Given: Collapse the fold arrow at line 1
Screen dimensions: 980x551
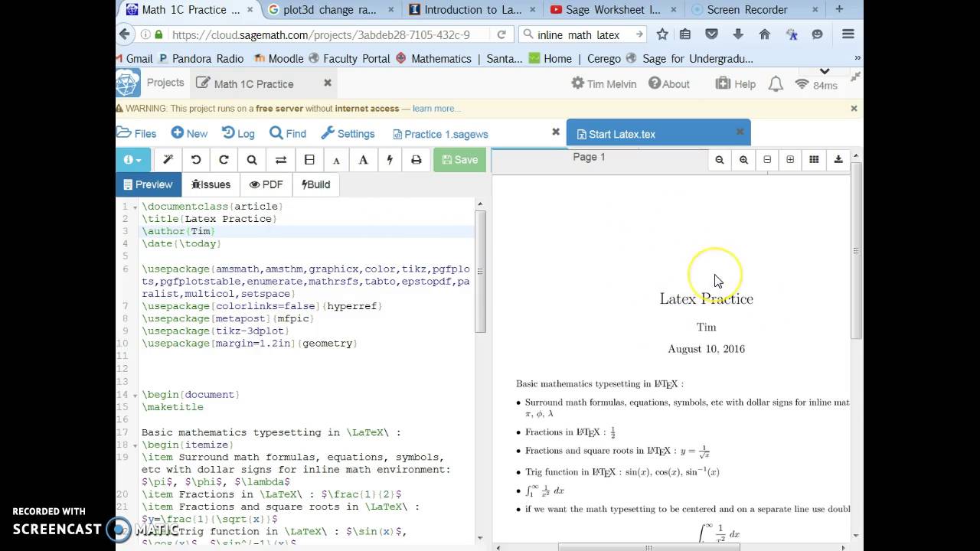Looking at the screenshot, I should [x=136, y=207].
